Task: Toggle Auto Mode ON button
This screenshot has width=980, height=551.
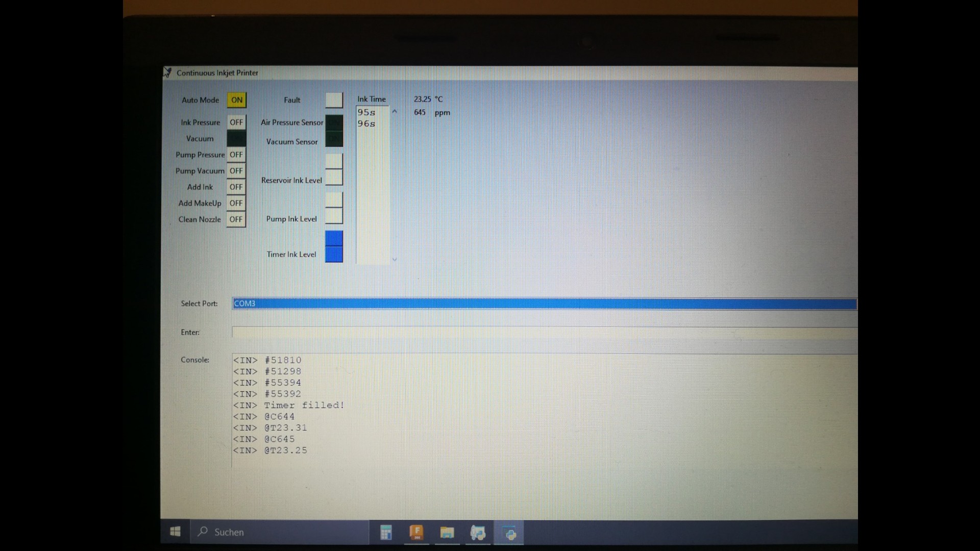Action: click(x=236, y=100)
